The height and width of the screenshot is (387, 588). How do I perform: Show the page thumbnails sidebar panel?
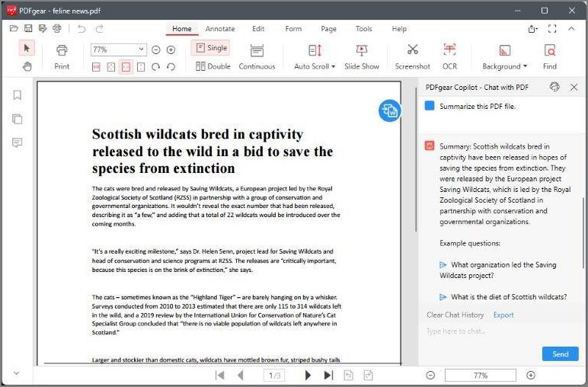18,119
